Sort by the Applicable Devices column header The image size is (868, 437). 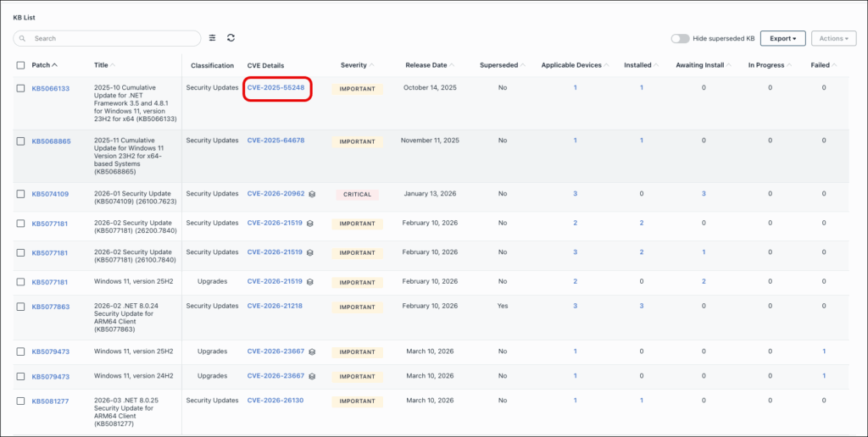(x=573, y=65)
